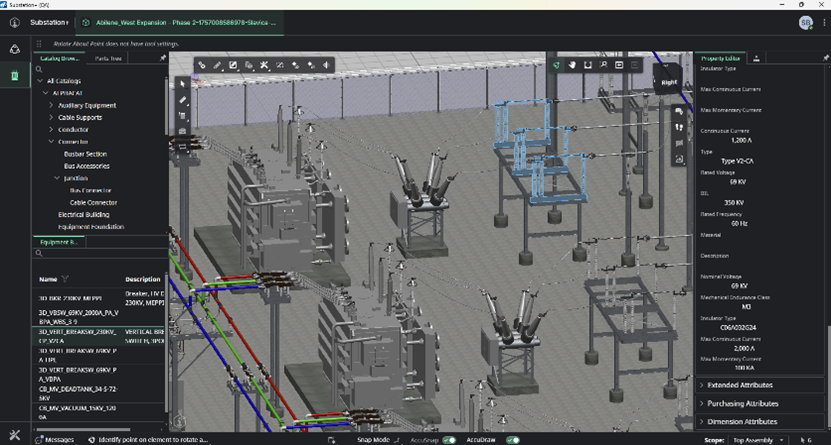Click the Fit View icon
This screenshot has width=831, height=445.
tap(588, 65)
